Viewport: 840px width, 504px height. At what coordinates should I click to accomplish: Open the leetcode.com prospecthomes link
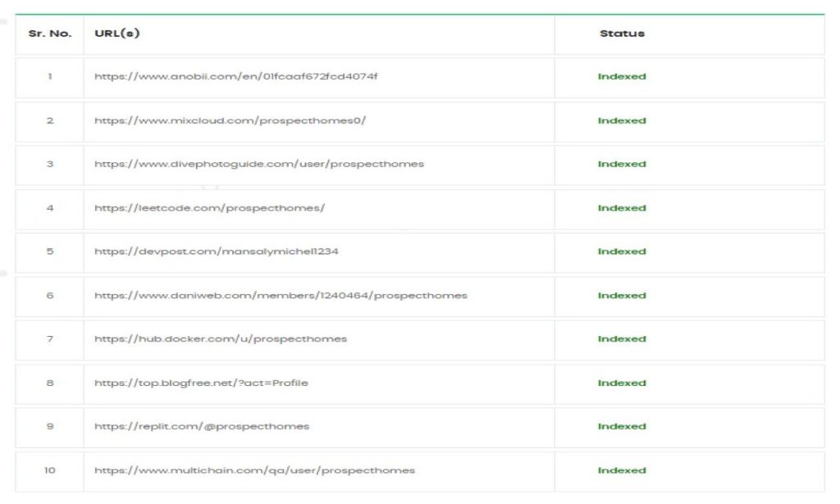(x=209, y=208)
